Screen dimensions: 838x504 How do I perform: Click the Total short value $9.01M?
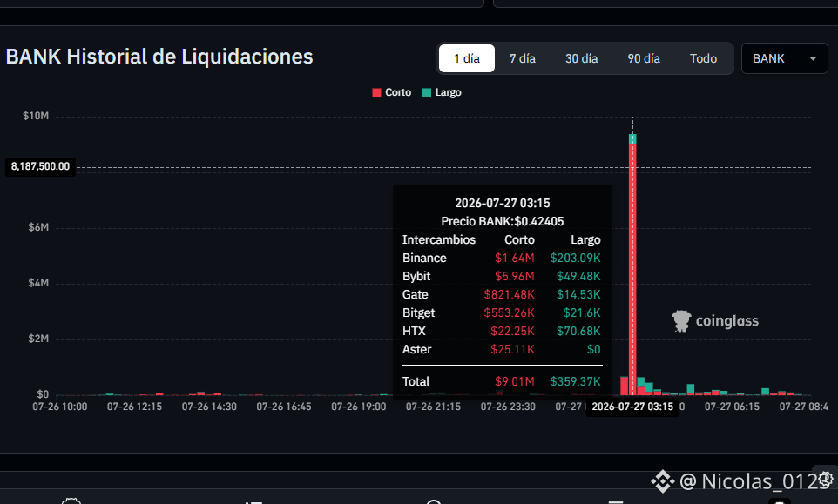514,381
